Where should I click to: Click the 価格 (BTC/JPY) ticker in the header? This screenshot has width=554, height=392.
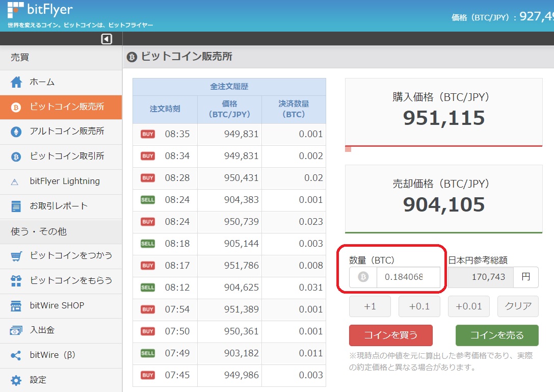coord(503,17)
